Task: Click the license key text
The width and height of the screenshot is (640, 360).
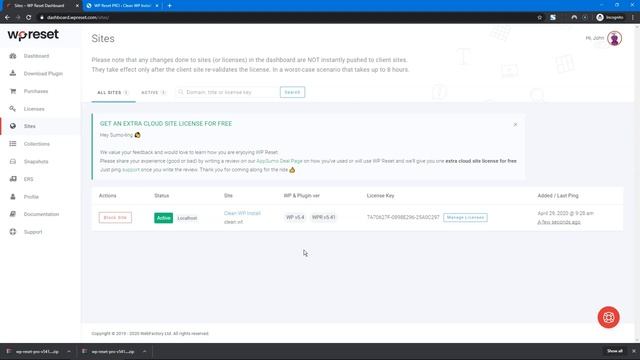Action: (x=403, y=217)
